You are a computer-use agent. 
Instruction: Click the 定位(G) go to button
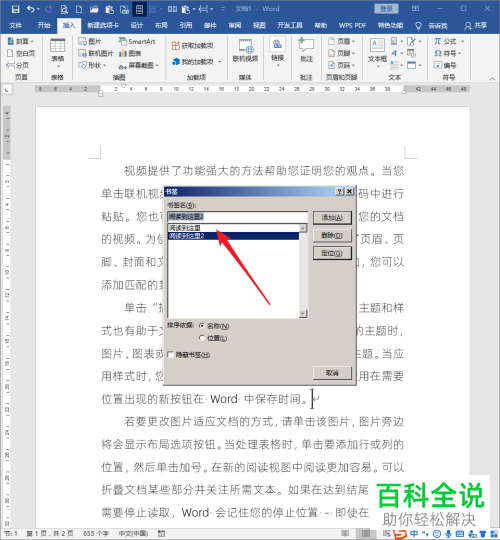(332, 253)
